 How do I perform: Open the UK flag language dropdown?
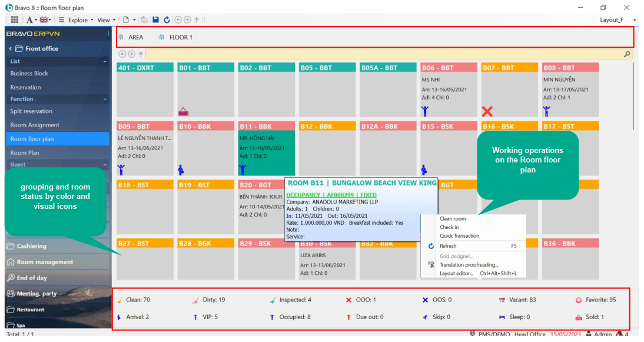point(46,19)
